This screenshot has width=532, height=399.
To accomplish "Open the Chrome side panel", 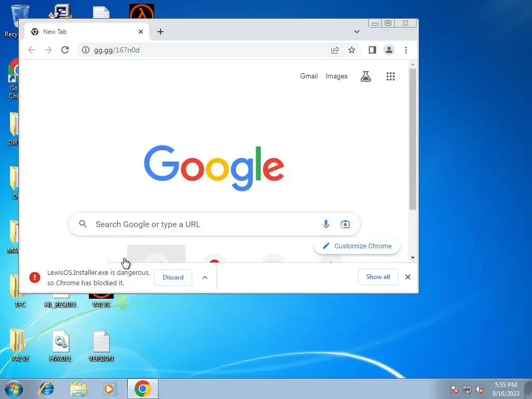I will point(372,50).
